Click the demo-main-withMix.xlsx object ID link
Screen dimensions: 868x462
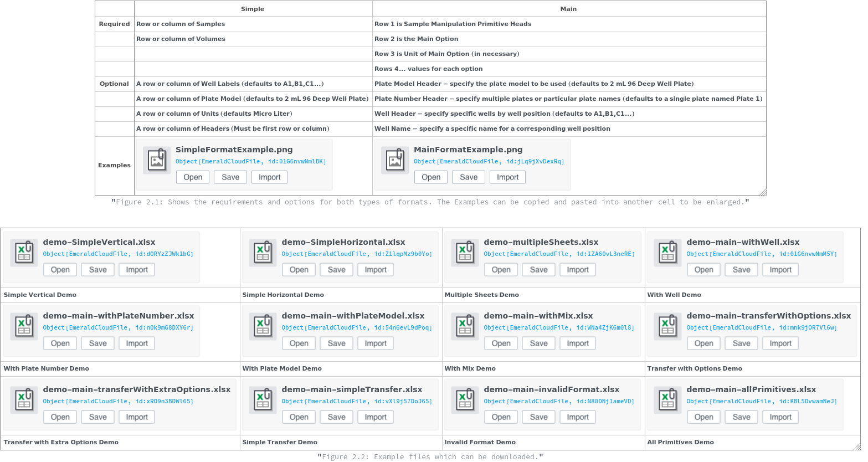[x=559, y=328]
